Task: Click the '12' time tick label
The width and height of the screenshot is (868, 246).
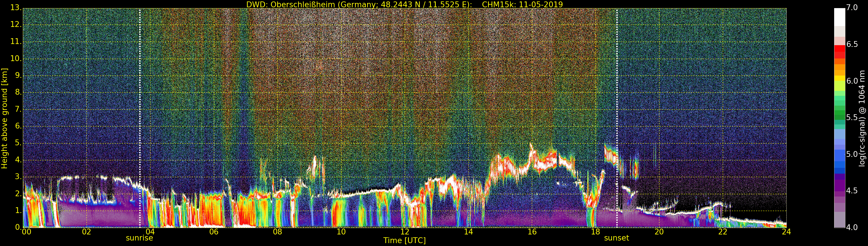Action: pyautogui.click(x=405, y=232)
